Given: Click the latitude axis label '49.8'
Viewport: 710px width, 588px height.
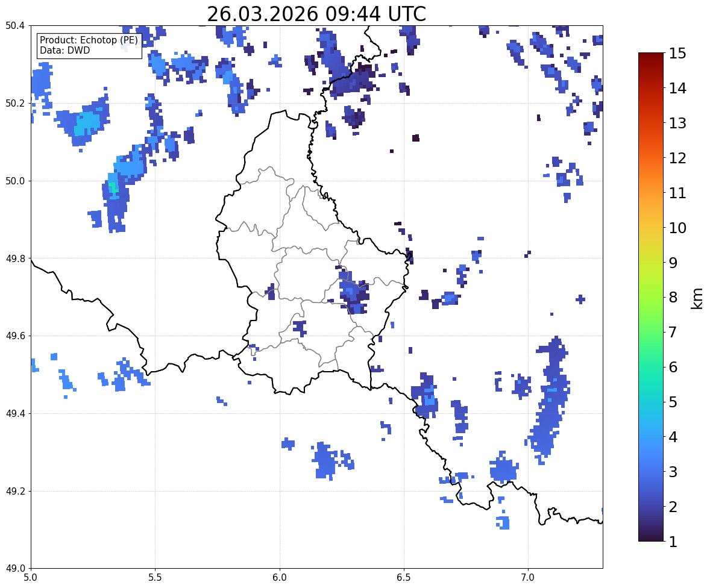Looking at the screenshot, I should tap(14, 258).
